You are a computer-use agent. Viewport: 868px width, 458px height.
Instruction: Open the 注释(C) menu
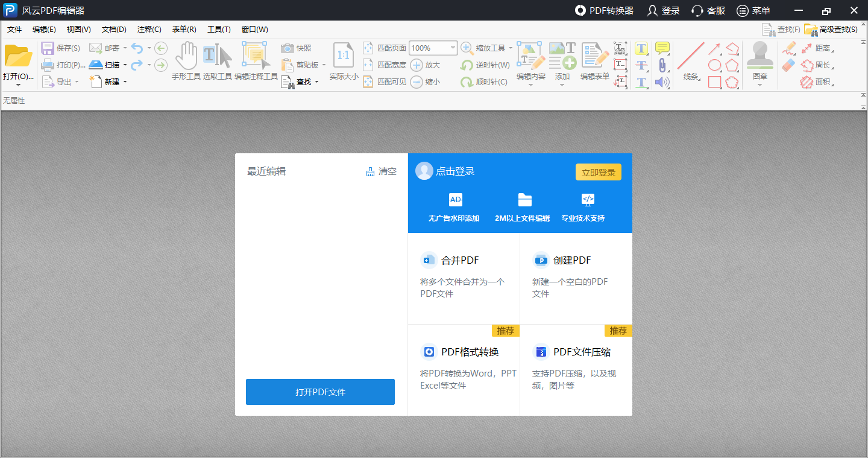[x=148, y=29]
